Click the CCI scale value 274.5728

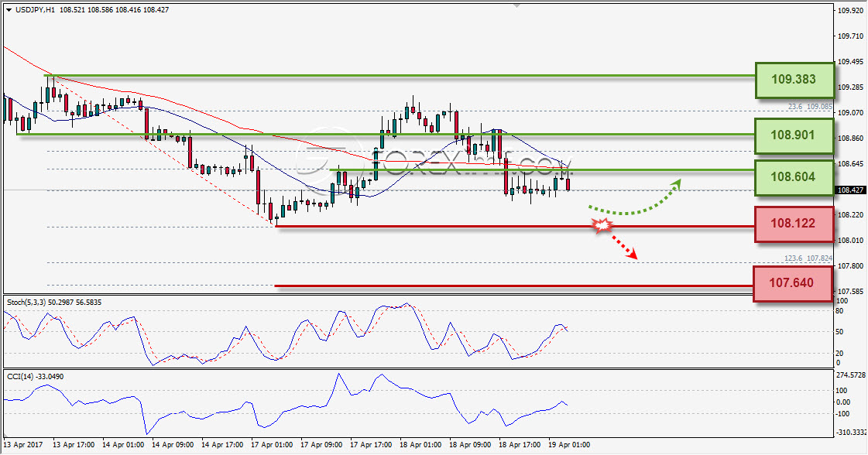(x=849, y=375)
